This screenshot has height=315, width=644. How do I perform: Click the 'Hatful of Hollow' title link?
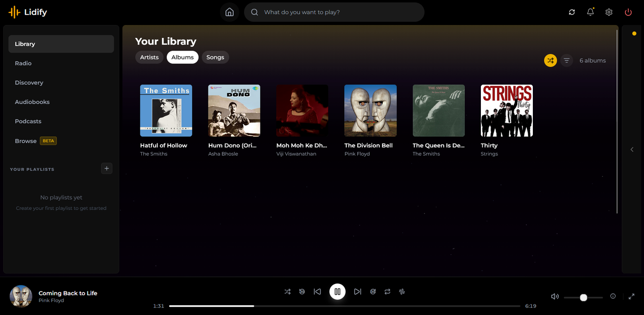click(164, 145)
